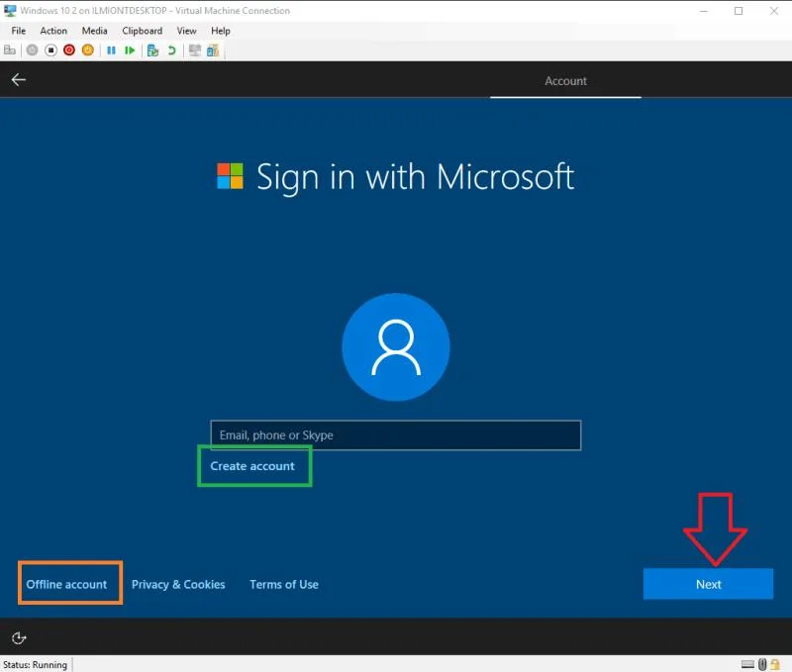
Task: Click the Share/USB devices toolbar icon
Action: point(213,50)
